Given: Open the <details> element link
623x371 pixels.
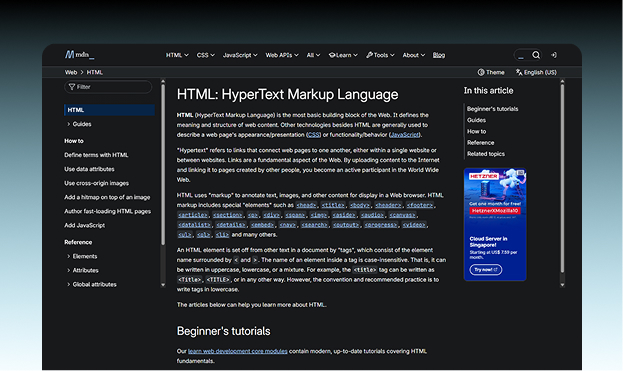Looking at the screenshot, I should [230, 225].
